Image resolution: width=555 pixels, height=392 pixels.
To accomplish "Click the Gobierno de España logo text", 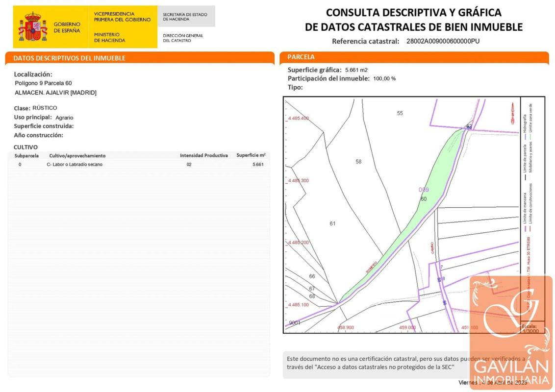I will click(x=67, y=27).
